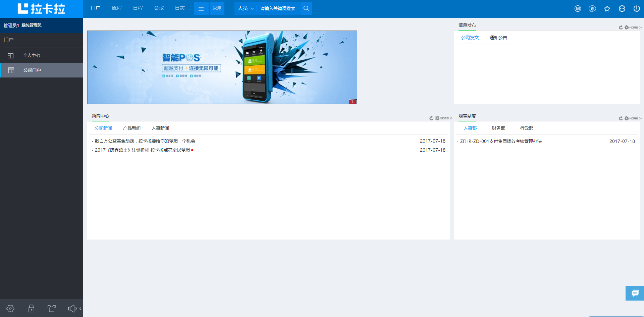Switch to the 通知公告 tab
644x317 pixels.
pos(498,38)
